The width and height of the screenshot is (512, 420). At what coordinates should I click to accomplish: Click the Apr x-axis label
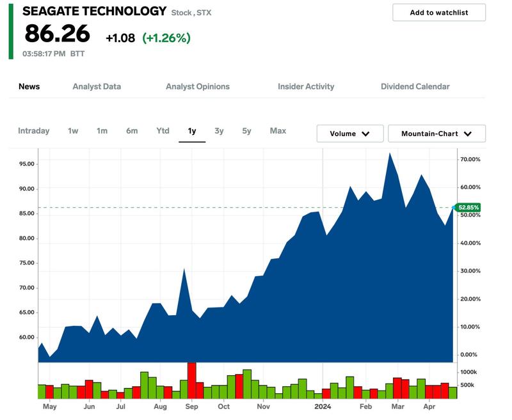coord(429,407)
